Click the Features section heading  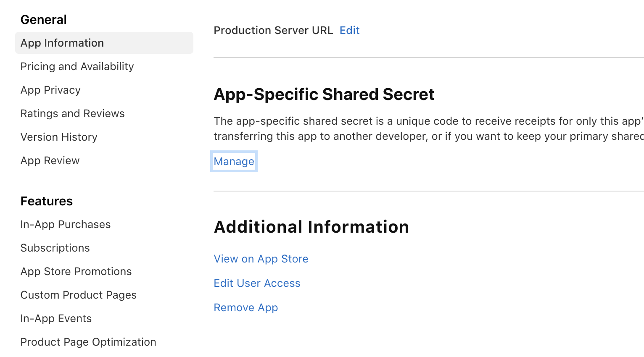point(47,201)
